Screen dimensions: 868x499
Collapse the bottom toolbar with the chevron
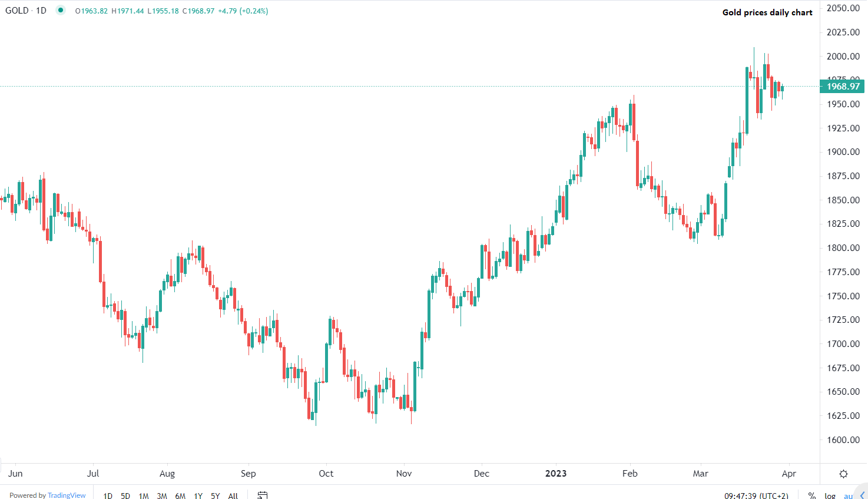[x=862, y=495]
